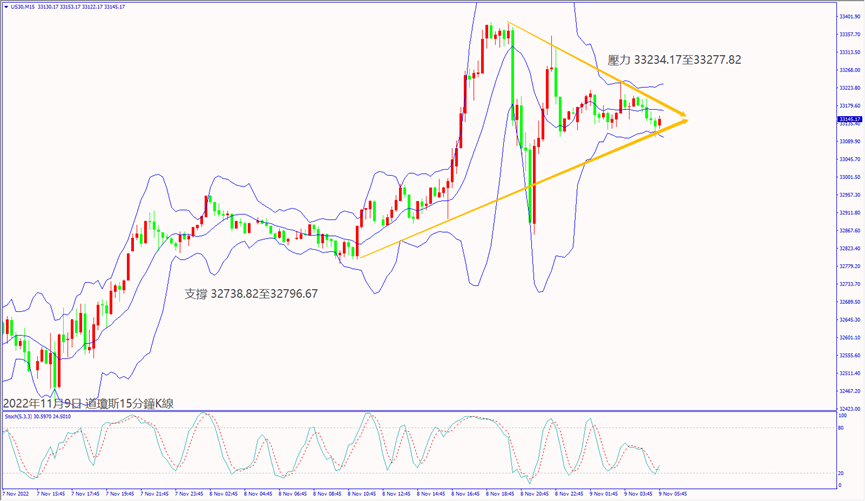The height and width of the screenshot is (501, 865).
Task: Click the 壓力 33234.17至33277.82 text label
Action: pos(674,60)
